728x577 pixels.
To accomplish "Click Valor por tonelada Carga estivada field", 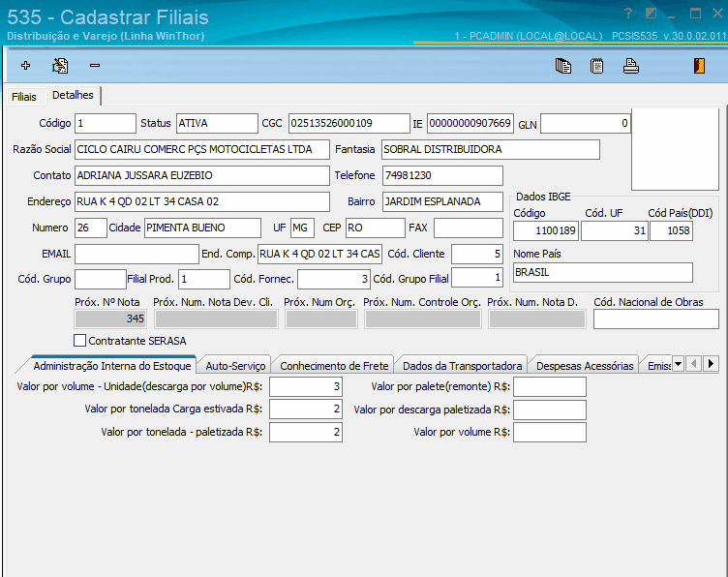I will 306,409.
